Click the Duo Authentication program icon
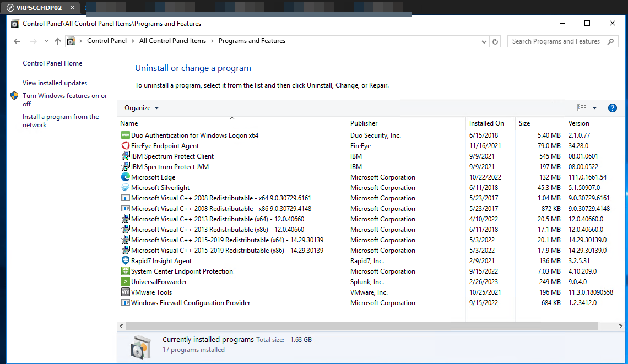 point(126,135)
